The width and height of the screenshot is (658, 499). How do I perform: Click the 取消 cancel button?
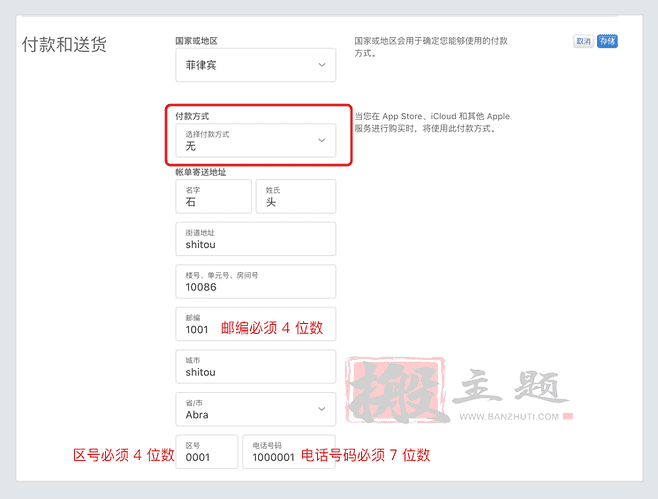pos(583,41)
